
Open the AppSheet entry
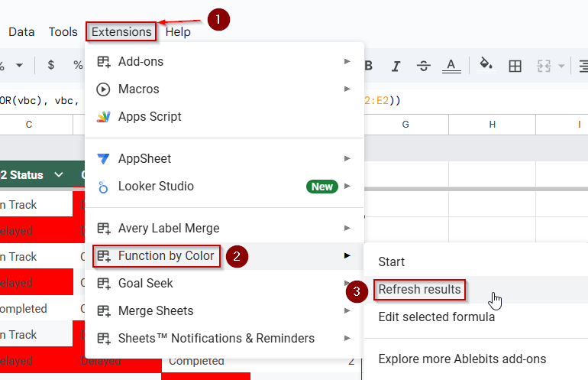(x=225, y=159)
